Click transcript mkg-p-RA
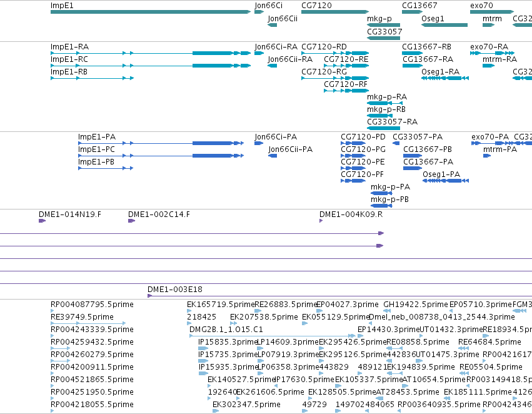This screenshot has width=532, height=414. point(384,103)
